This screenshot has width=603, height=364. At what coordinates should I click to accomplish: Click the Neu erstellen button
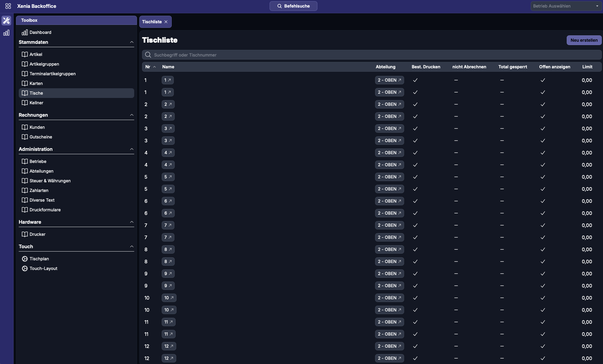pos(584,40)
